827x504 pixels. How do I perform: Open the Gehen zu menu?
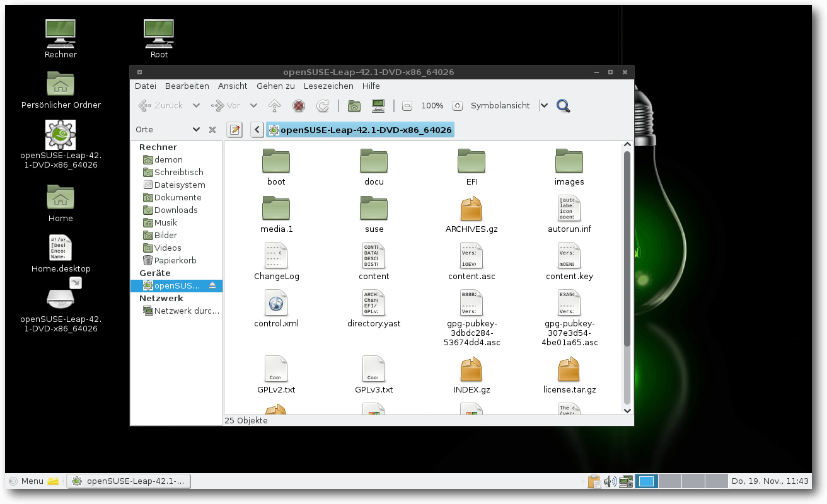pyautogui.click(x=275, y=86)
